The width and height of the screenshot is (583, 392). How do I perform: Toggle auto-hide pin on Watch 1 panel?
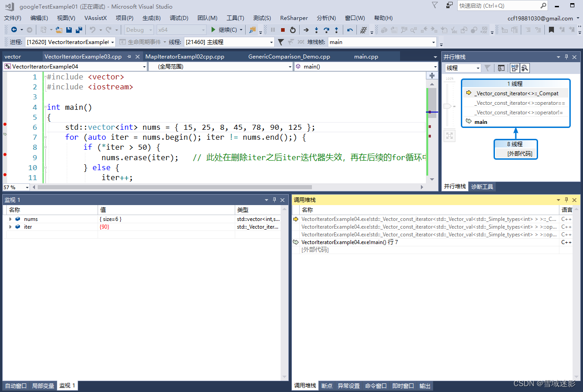click(x=274, y=200)
